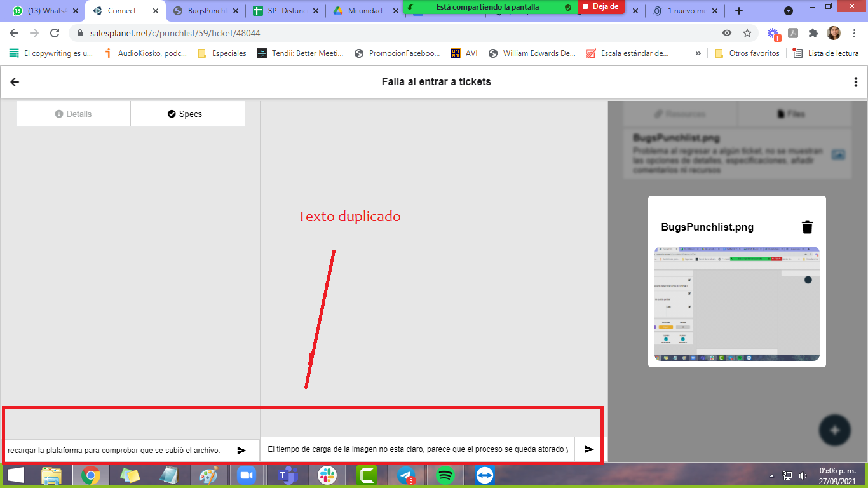Screen dimensions: 868x488
Task: Open the El copywriting es u... bookmark
Action: [51, 53]
